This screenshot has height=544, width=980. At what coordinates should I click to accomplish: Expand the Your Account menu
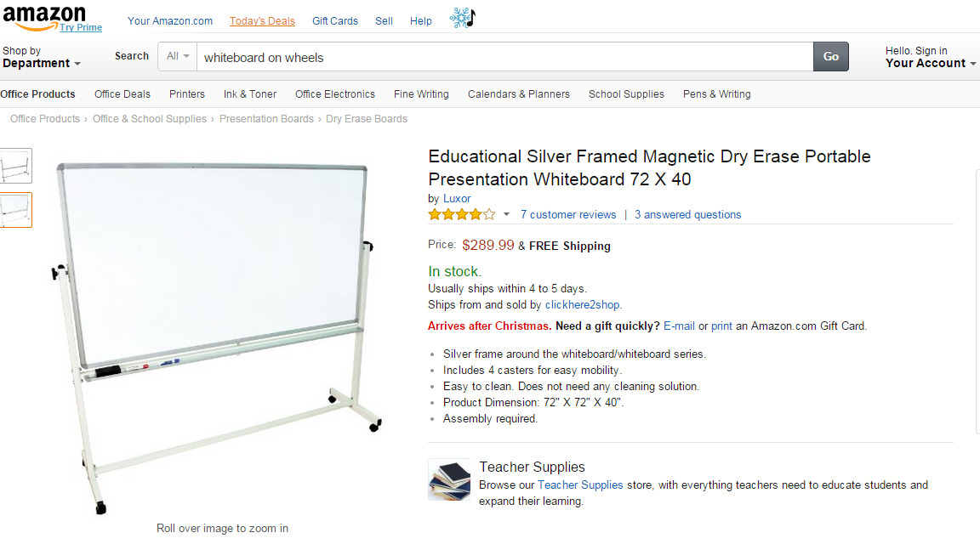tap(930, 63)
